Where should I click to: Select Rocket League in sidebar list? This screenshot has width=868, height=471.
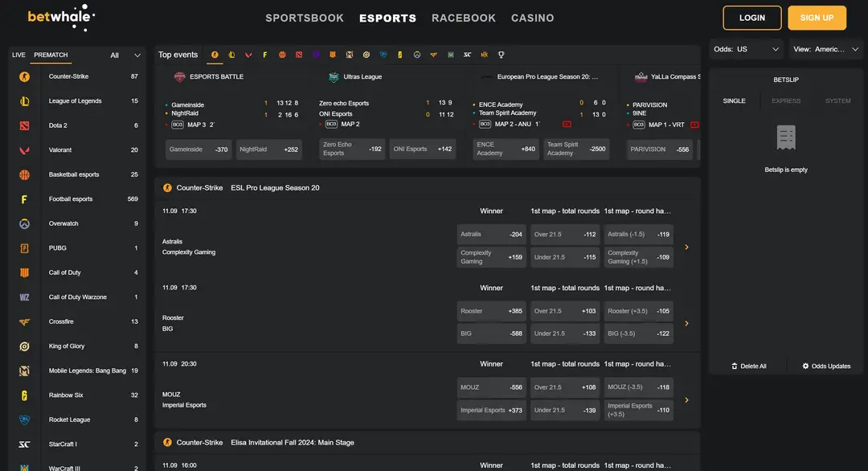pos(77,420)
